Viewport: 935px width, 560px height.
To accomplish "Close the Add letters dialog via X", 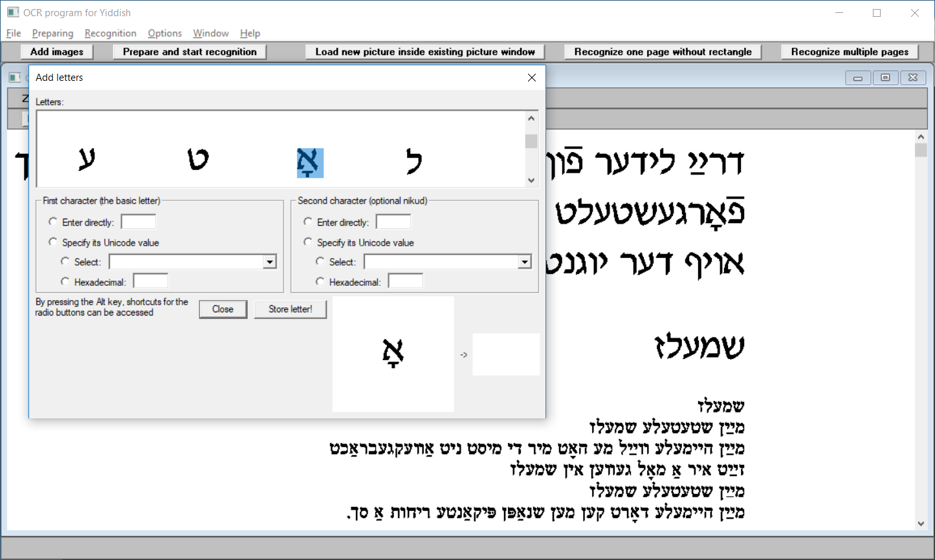I will 532,78.
